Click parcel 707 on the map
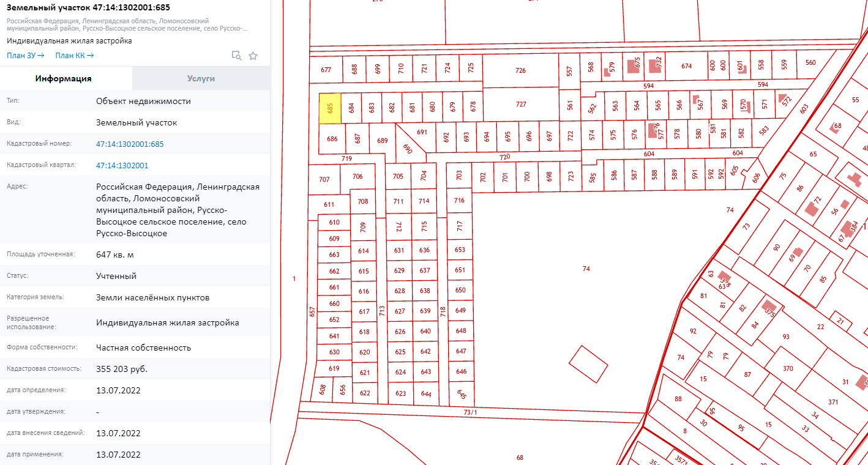 (324, 179)
